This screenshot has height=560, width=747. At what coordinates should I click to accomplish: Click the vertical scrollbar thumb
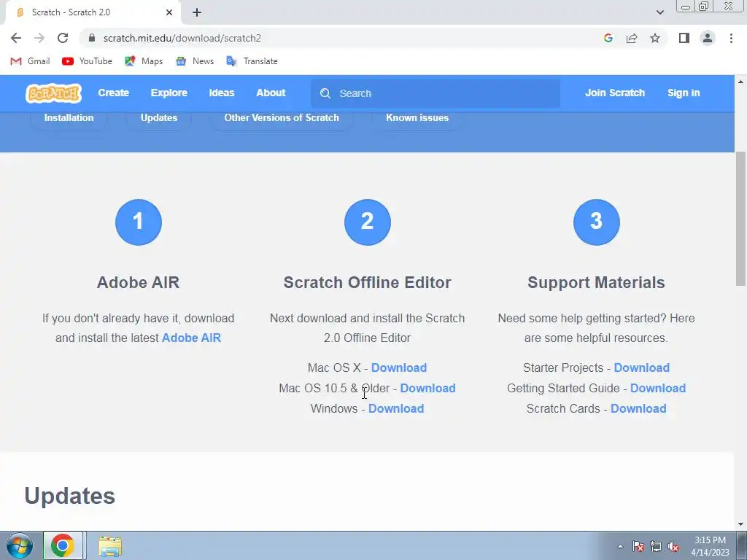click(x=740, y=219)
